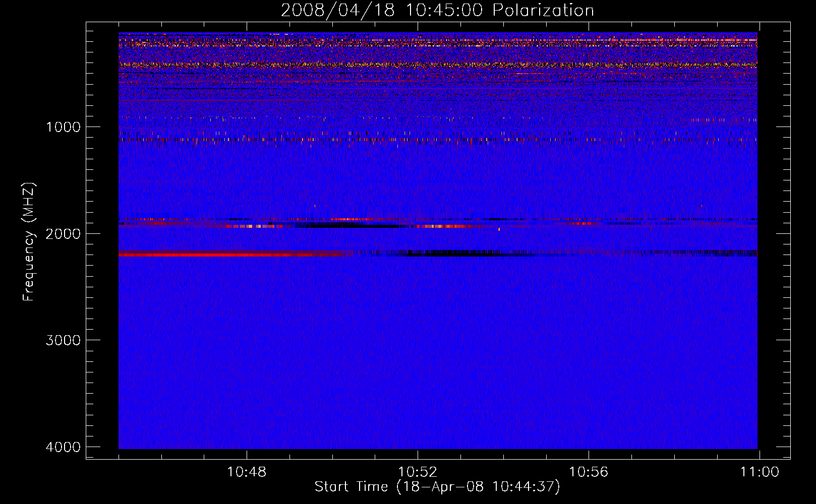Click the 10:48 time tick label
This screenshot has height=504, width=816.
(x=247, y=472)
